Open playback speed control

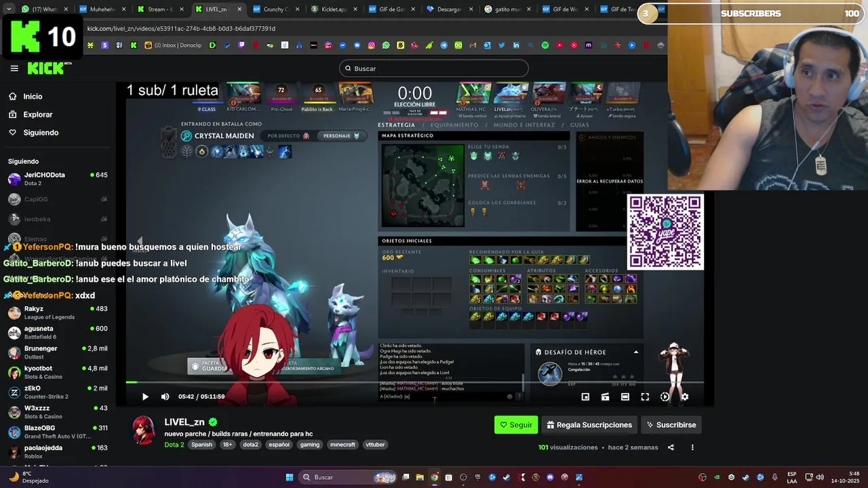click(665, 396)
